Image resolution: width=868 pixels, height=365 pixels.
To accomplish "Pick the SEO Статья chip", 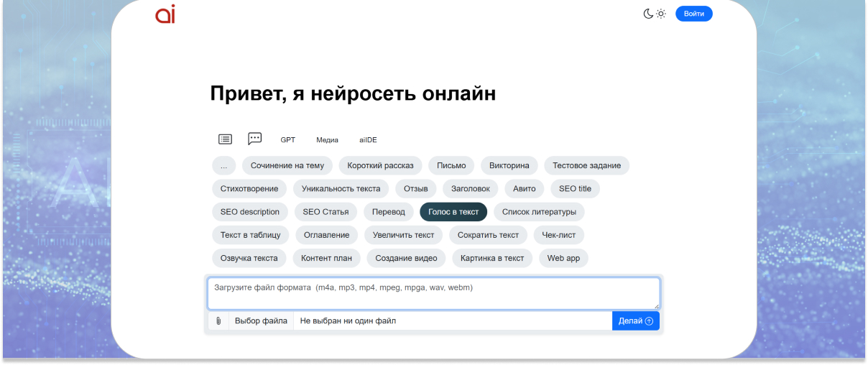I will [x=325, y=212].
